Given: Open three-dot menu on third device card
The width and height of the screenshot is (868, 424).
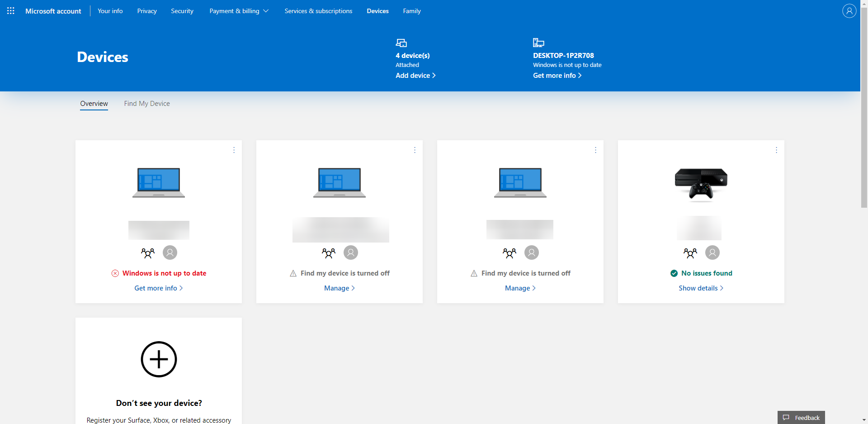Looking at the screenshot, I should [x=595, y=150].
